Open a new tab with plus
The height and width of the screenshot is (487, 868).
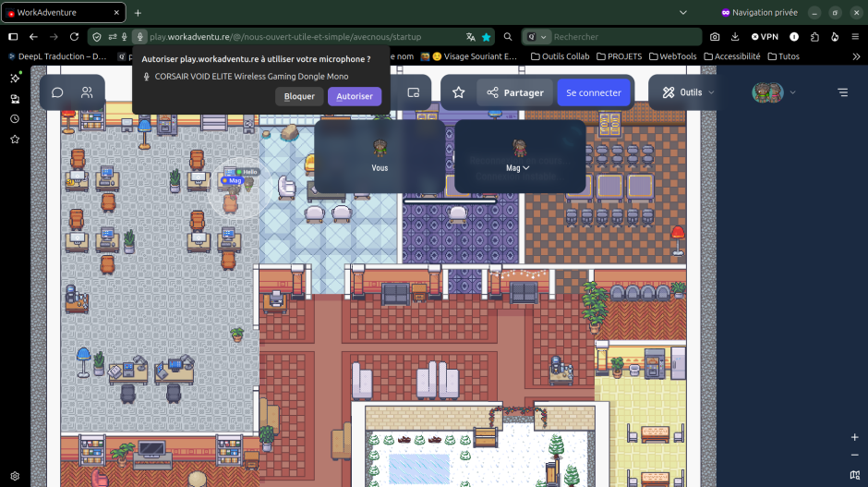pos(138,12)
